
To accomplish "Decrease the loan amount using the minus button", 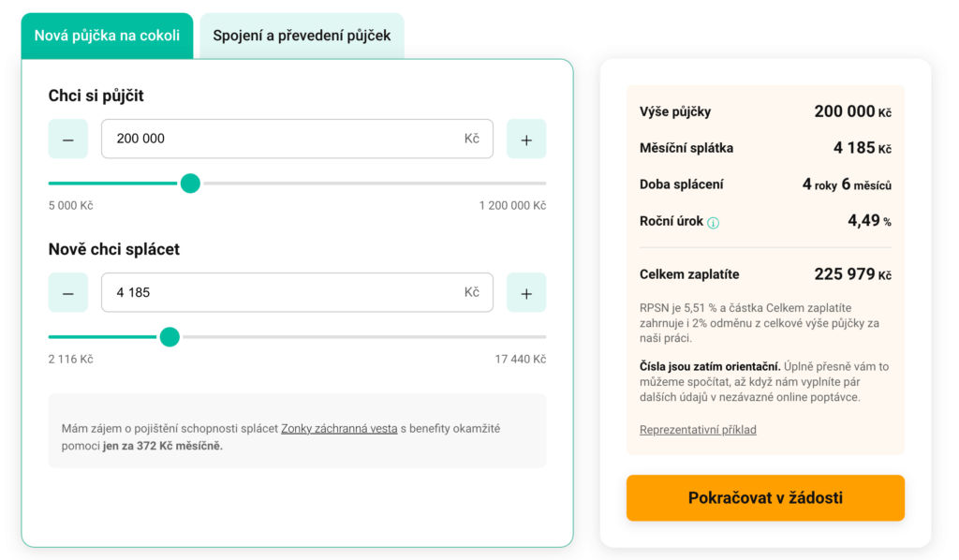I will (67, 138).
